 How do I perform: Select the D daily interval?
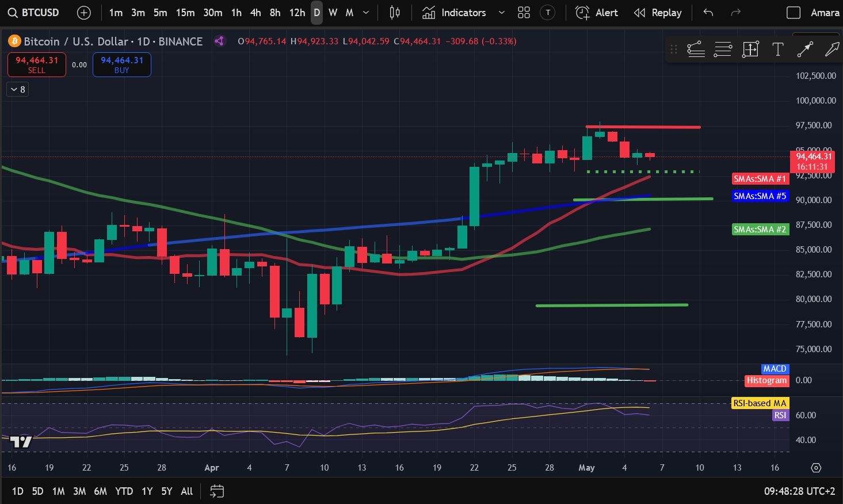pos(317,13)
